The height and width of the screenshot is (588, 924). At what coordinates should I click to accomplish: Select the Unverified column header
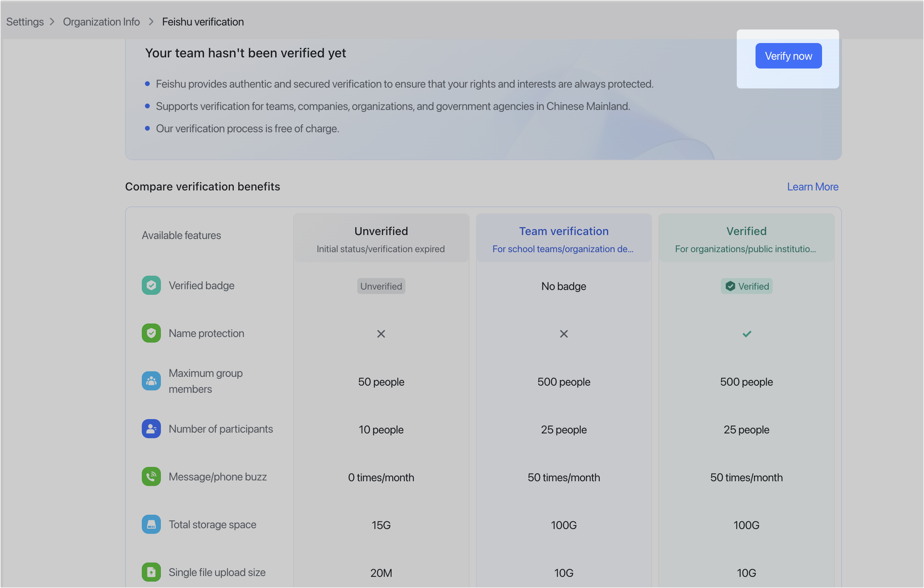[x=381, y=231]
